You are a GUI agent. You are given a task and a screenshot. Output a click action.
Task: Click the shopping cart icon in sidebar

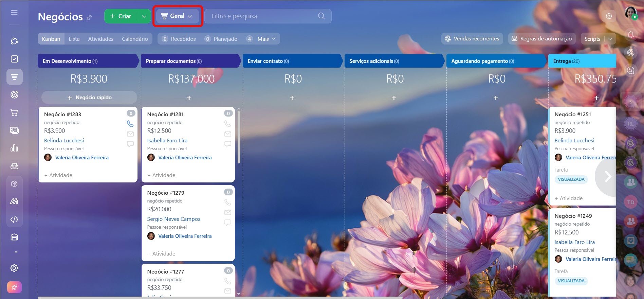tap(14, 112)
